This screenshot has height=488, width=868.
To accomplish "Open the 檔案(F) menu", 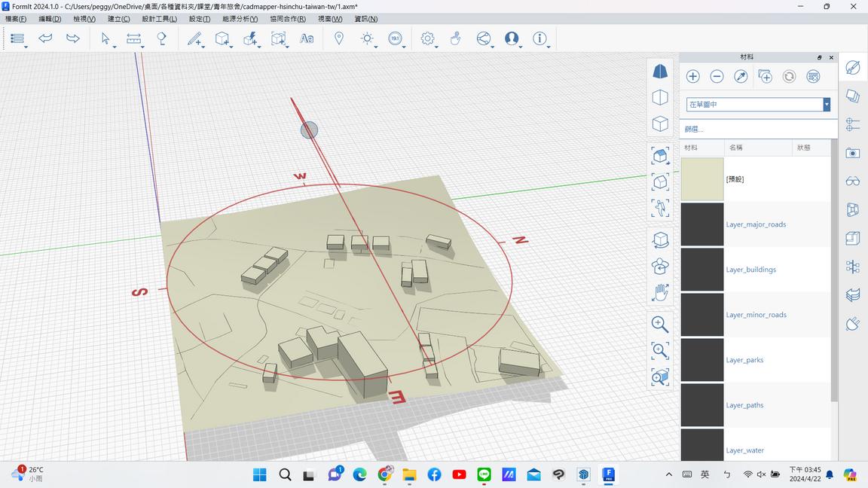I will [x=16, y=19].
